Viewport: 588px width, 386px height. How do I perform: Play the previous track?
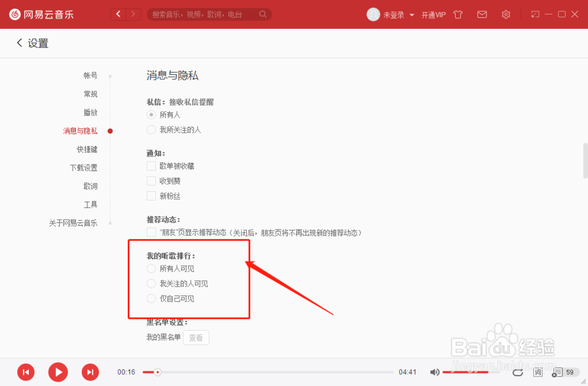(x=26, y=372)
